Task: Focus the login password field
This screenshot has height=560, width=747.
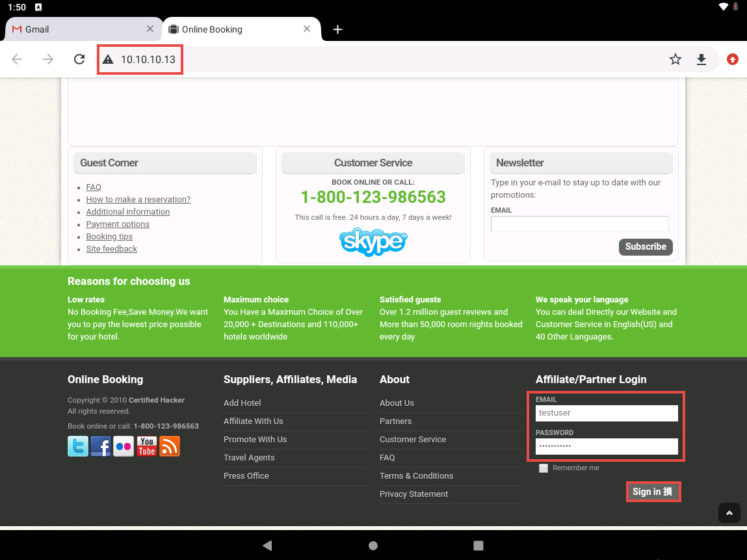Action: [x=607, y=446]
